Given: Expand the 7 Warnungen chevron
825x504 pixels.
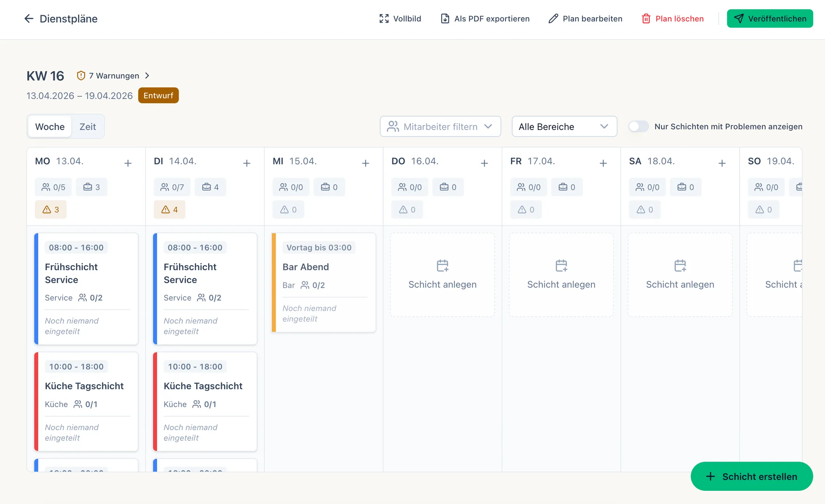Looking at the screenshot, I should (147, 75).
